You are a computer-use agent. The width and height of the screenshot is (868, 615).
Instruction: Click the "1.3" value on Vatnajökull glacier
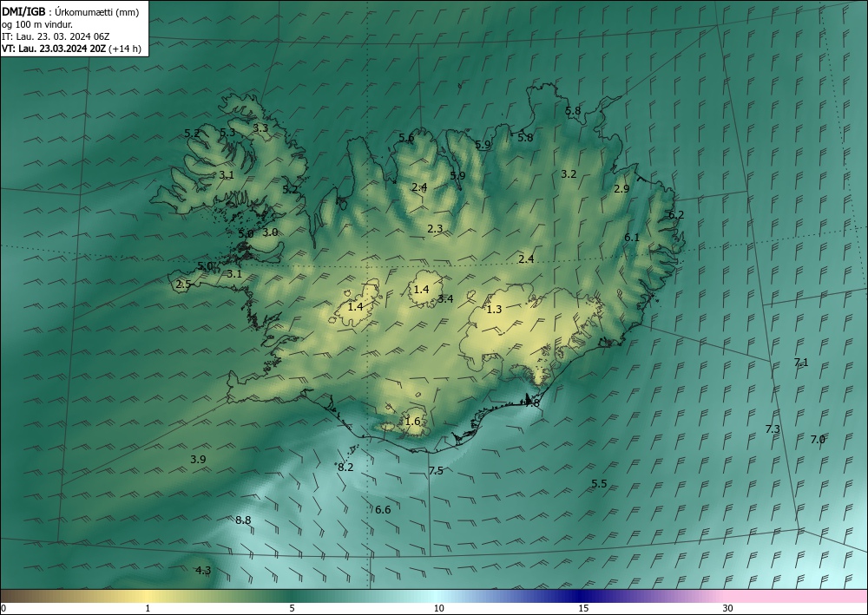[x=494, y=310]
